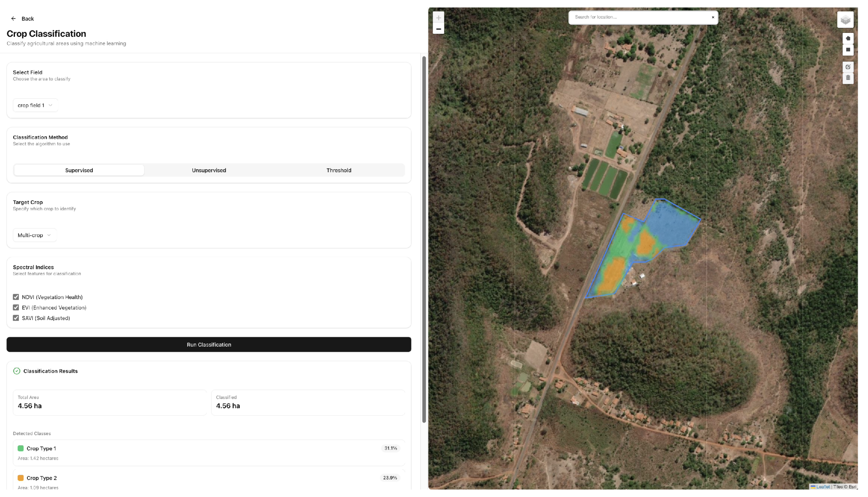
Task: Zoom out on the map
Action: click(438, 29)
